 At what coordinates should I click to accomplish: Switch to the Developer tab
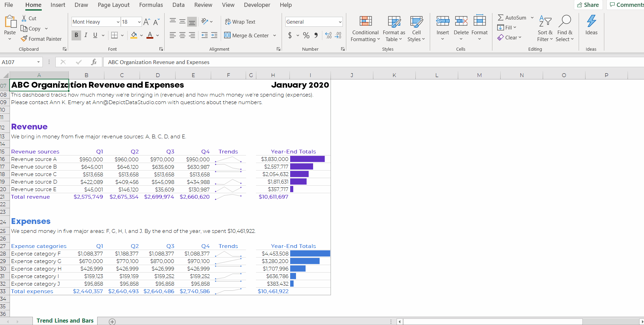tap(257, 5)
